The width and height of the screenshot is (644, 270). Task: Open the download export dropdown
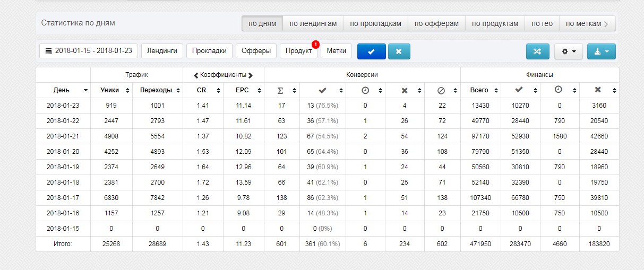[x=602, y=51]
